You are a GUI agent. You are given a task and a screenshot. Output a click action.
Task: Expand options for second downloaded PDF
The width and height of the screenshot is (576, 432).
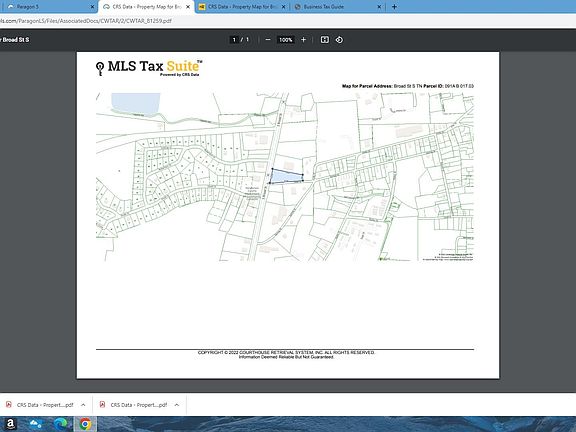(177, 405)
